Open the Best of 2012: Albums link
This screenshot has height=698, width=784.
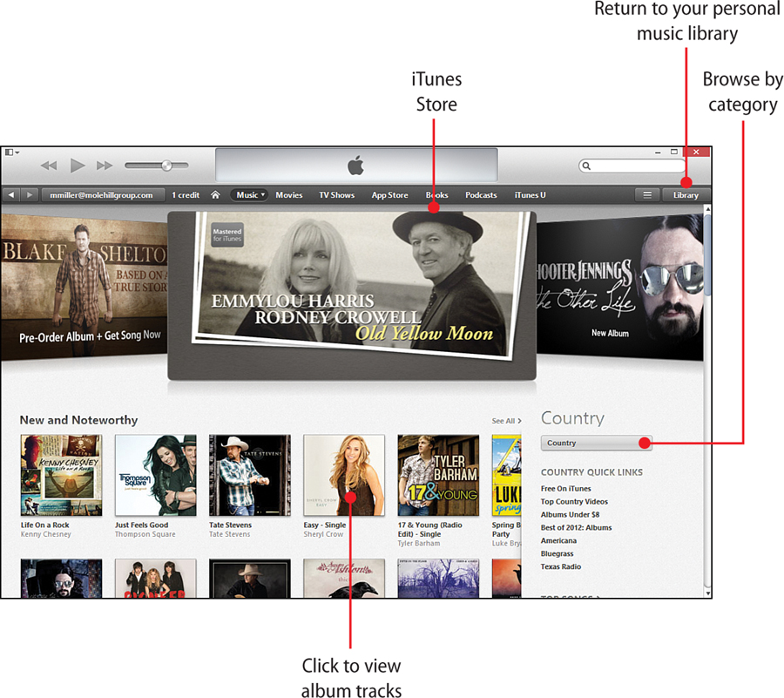point(576,527)
